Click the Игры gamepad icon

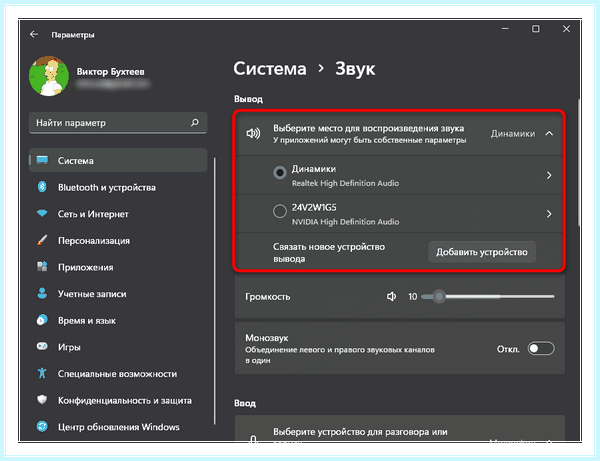point(42,346)
